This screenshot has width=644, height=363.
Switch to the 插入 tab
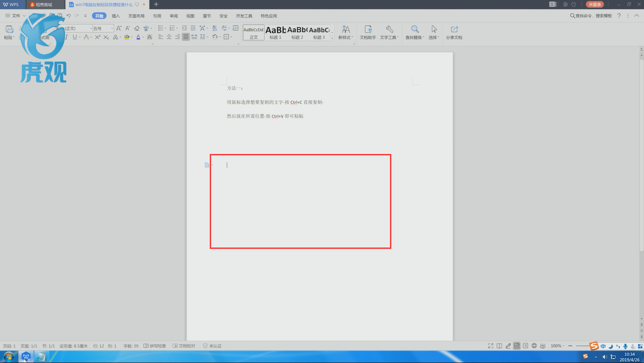[116, 16]
